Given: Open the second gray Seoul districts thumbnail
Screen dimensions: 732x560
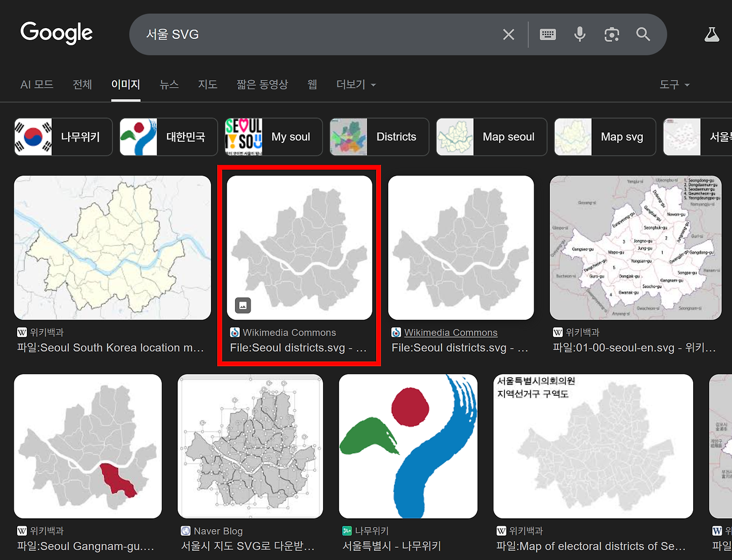Looking at the screenshot, I should click(461, 248).
